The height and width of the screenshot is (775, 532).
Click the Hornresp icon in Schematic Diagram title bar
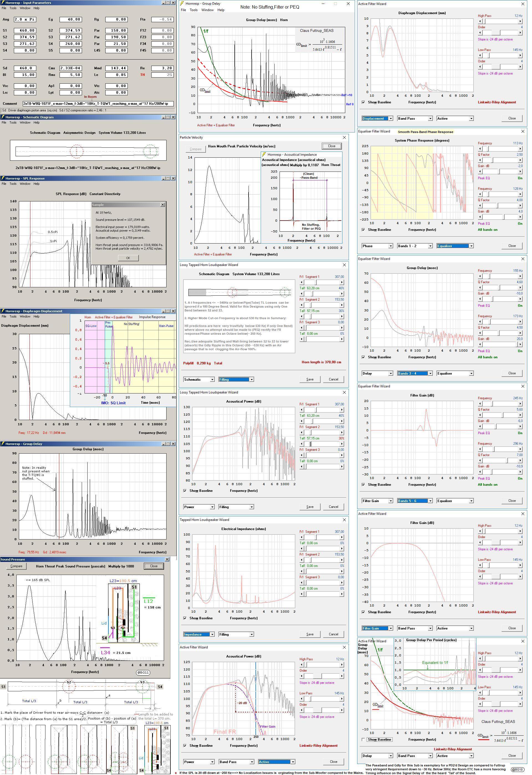tap(3, 117)
